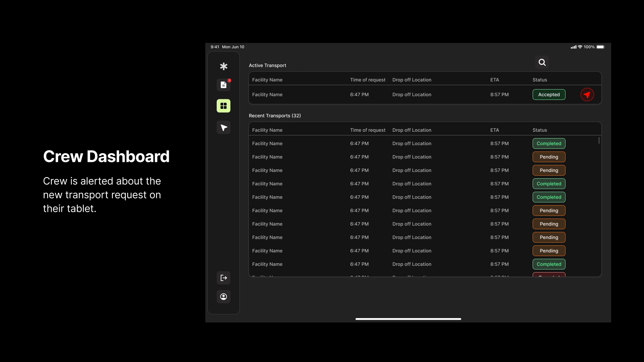Click Pending badge in second recent row
Screen dimensions: 644x362
click(x=549, y=157)
